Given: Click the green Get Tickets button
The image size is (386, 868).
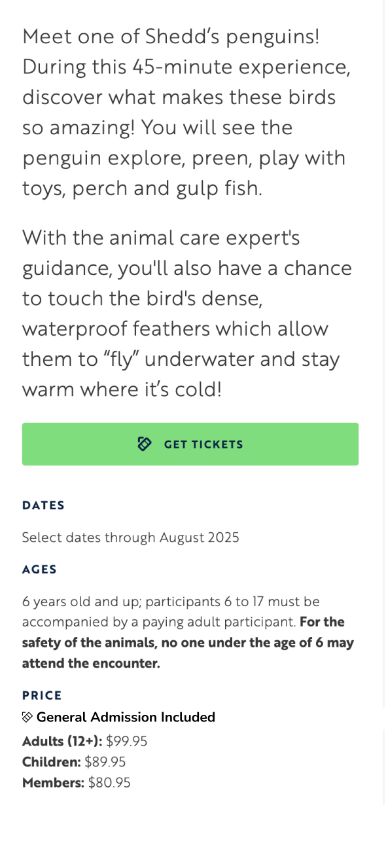Looking at the screenshot, I should [x=190, y=444].
